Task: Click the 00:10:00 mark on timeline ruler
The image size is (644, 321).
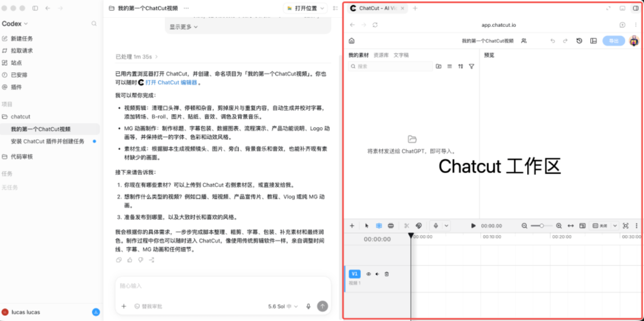Action: coord(492,237)
